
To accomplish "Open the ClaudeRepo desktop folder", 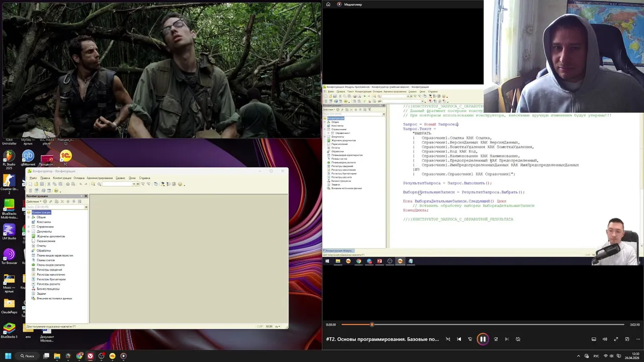I will click(9, 306).
